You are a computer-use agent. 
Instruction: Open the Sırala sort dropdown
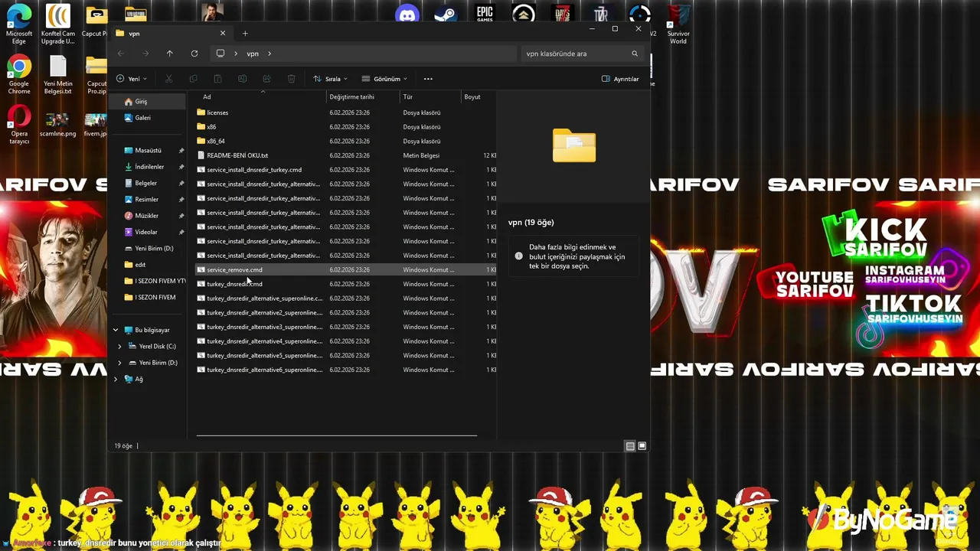(331, 79)
